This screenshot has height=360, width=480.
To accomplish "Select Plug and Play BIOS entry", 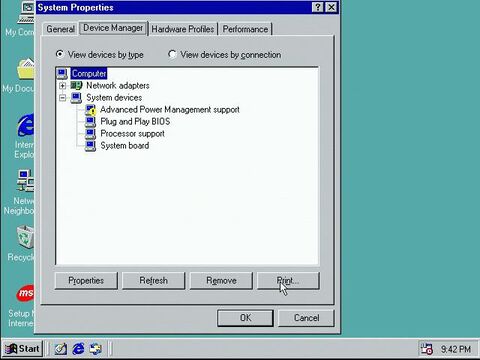I will click(x=135, y=122).
